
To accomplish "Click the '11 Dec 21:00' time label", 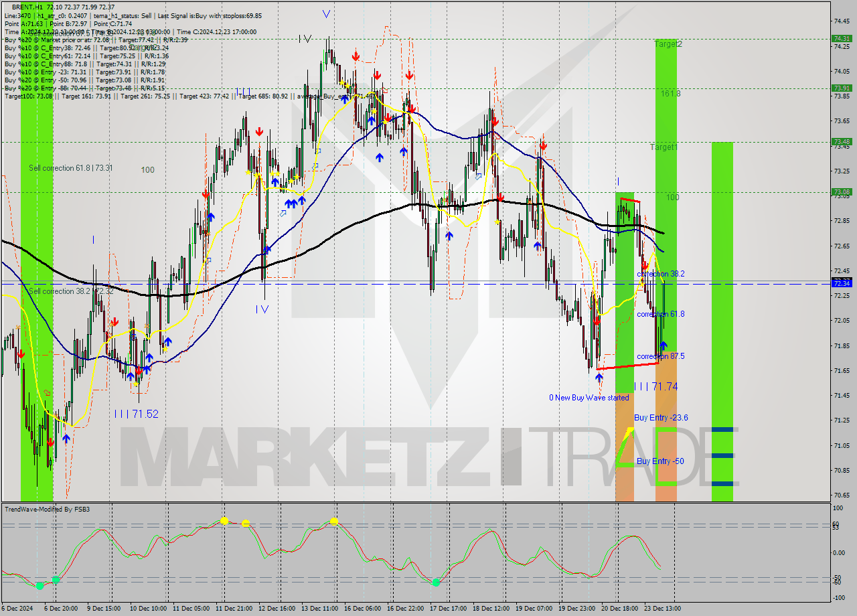I will (x=234, y=609).
